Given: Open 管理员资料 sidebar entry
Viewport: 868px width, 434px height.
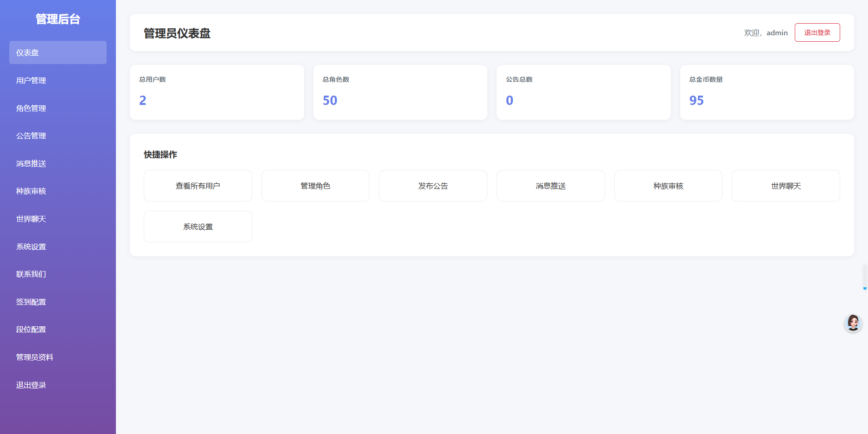Looking at the screenshot, I should pyautogui.click(x=58, y=357).
